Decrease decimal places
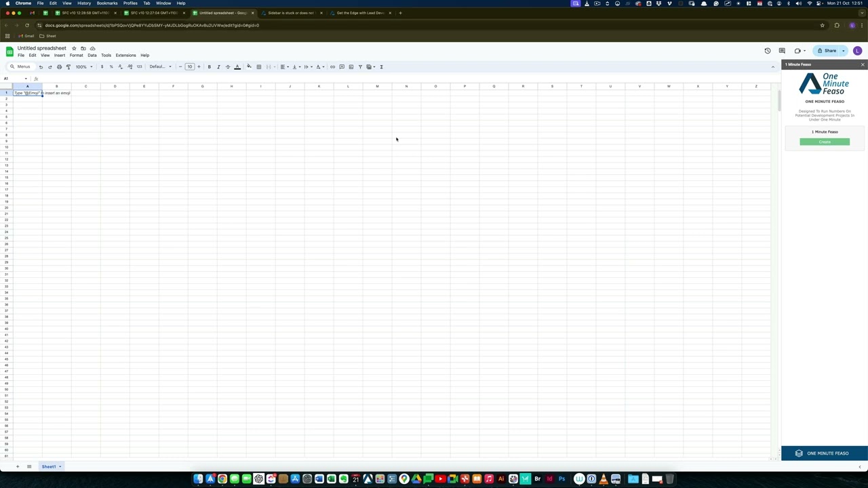The image size is (868, 488). (120, 66)
